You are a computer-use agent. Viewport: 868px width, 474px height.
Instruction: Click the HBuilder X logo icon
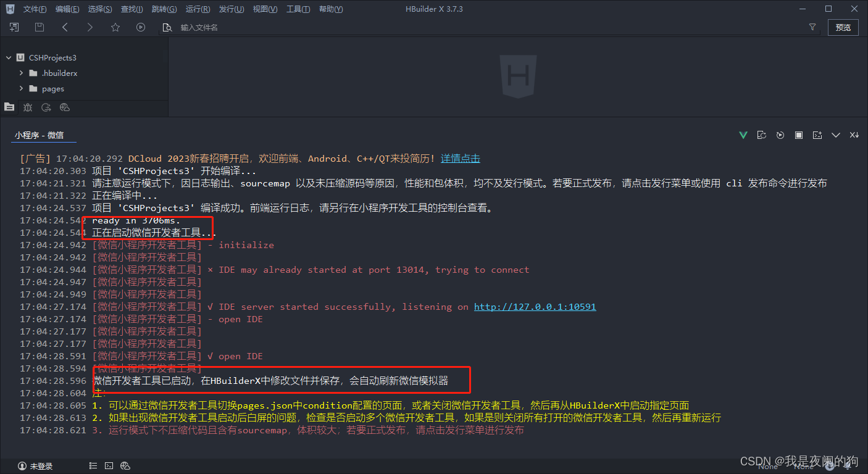(10, 9)
